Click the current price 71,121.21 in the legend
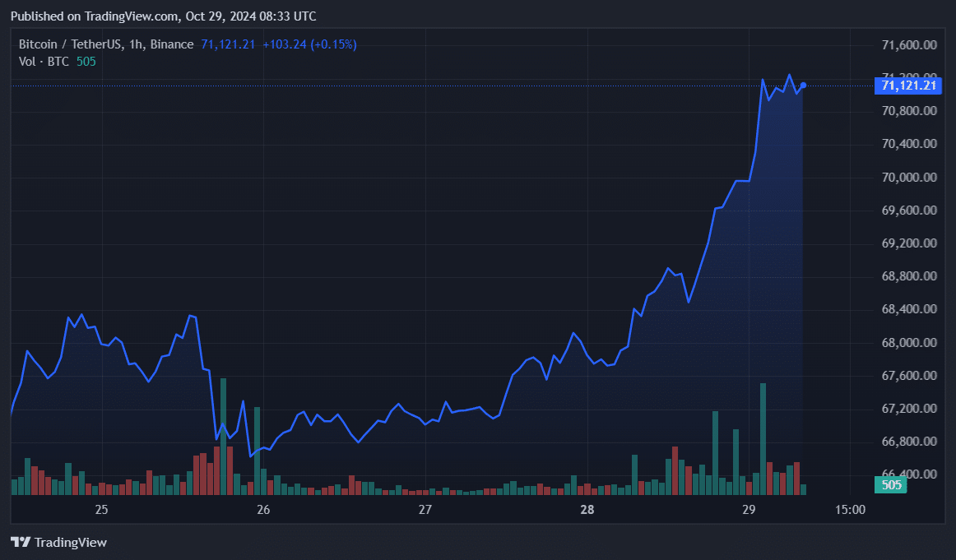 (228, 44)
